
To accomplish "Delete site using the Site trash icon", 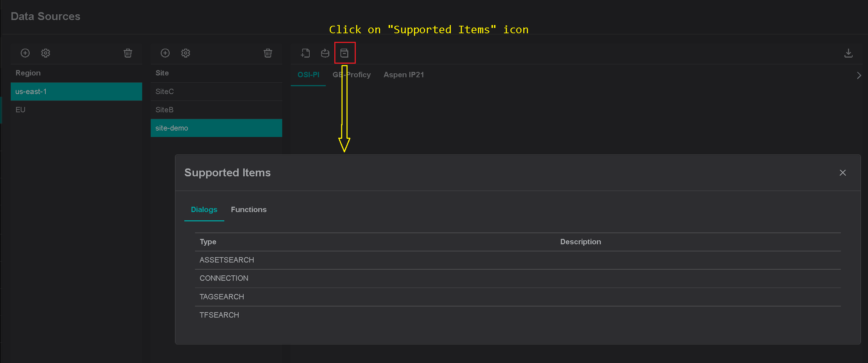I will [x=268, y=53].
